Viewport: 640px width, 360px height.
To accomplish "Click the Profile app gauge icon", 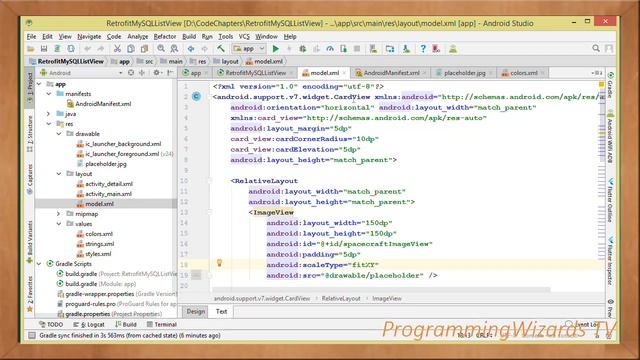I will pos(330,49).
